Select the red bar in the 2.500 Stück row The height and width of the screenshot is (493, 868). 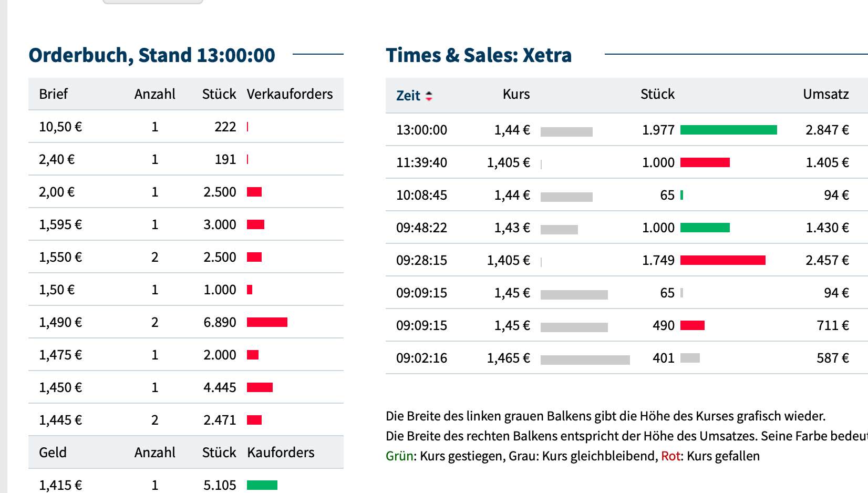(254, 192)
